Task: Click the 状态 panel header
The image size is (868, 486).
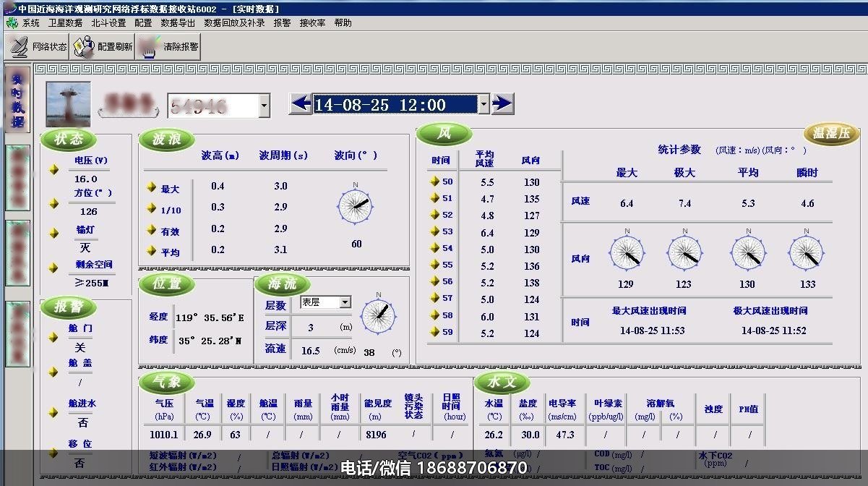Action: pos(69,139)
